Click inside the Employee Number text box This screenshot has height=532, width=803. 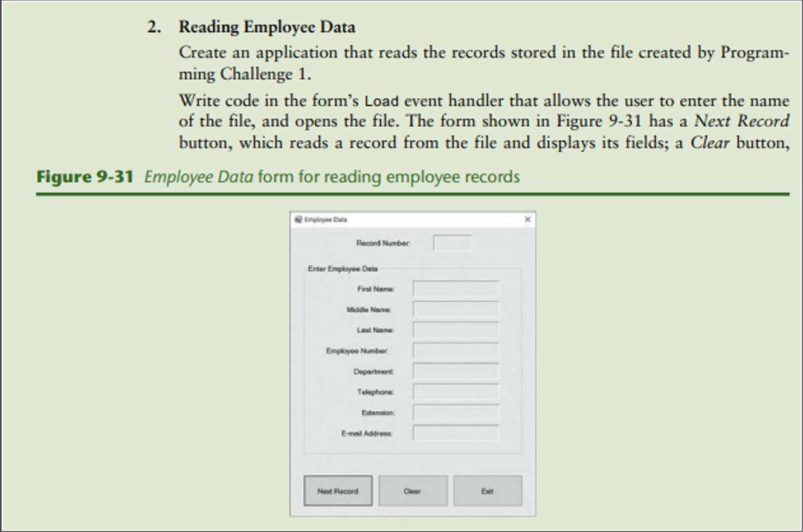[x=456, y=350]
